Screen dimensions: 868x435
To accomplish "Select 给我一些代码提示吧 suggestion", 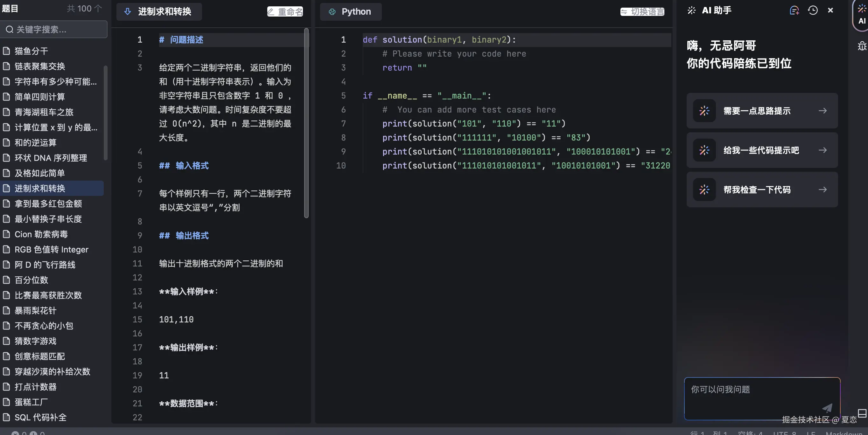I will click(x=761, y=150).
